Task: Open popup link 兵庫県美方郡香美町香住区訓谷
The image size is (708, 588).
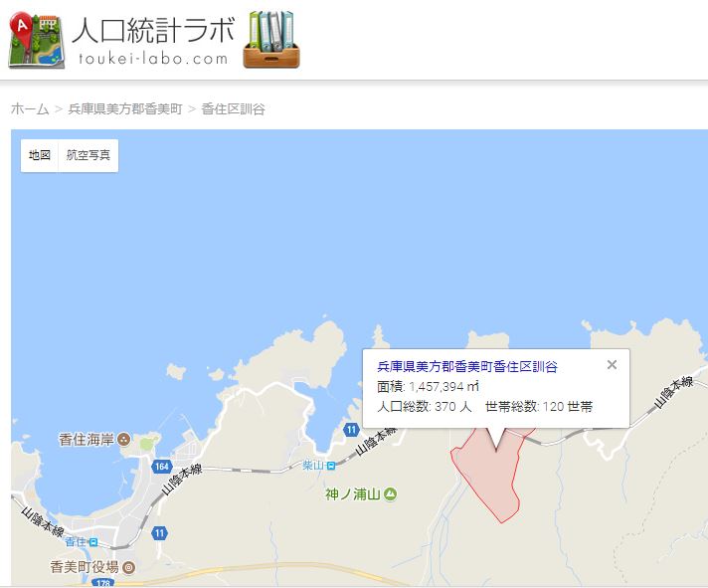Action: pyautogui.click(x=467, y=366)
